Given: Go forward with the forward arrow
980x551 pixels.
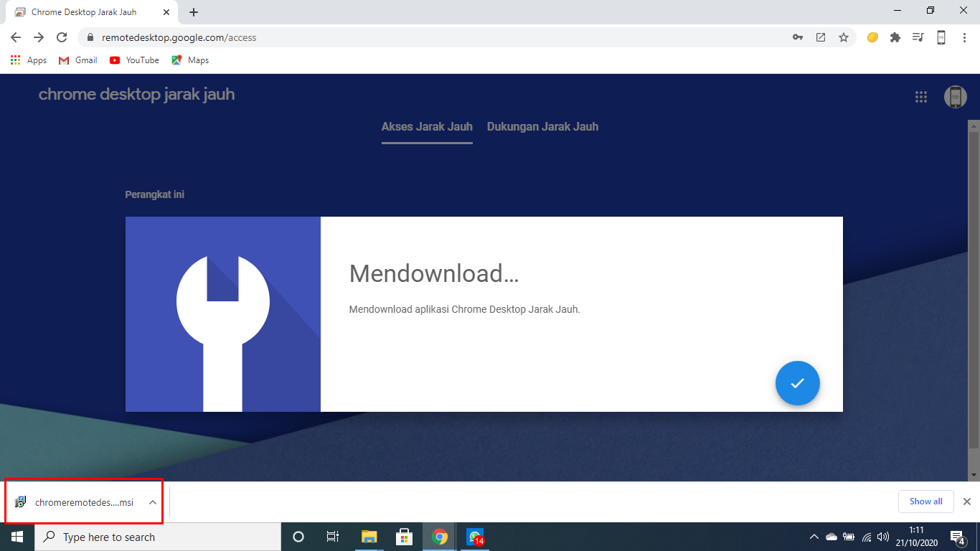Looking at the screenshot, I should 39,37.
